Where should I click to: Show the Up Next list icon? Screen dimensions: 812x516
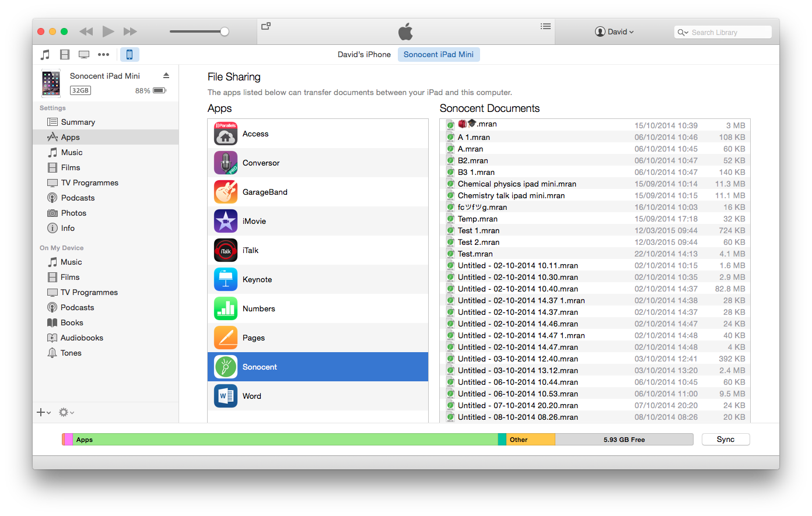(545, 26)
